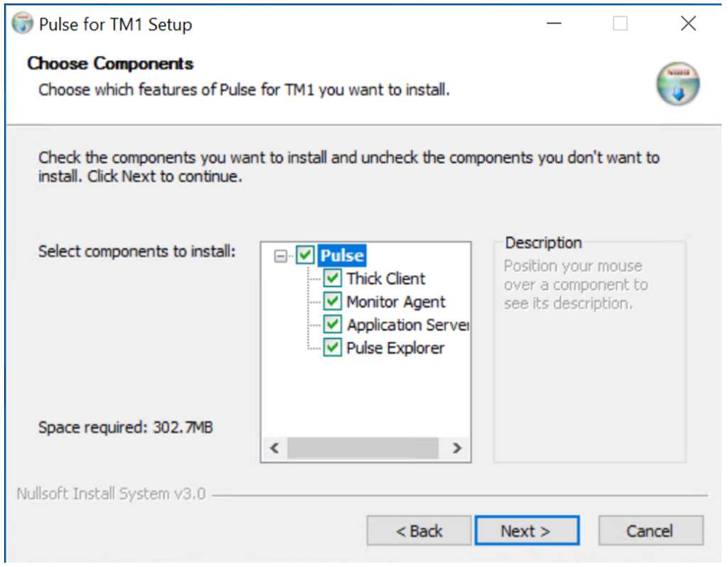Click the horizontal scrollbar thumb
728x567 pixels.
[x=363, y=448]
